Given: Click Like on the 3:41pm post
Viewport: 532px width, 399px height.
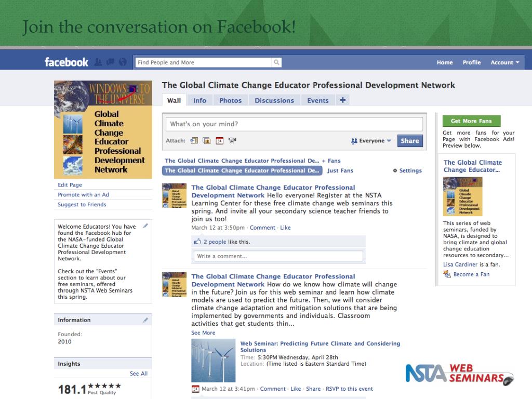Looking at the screenshot, I should 296,389.
